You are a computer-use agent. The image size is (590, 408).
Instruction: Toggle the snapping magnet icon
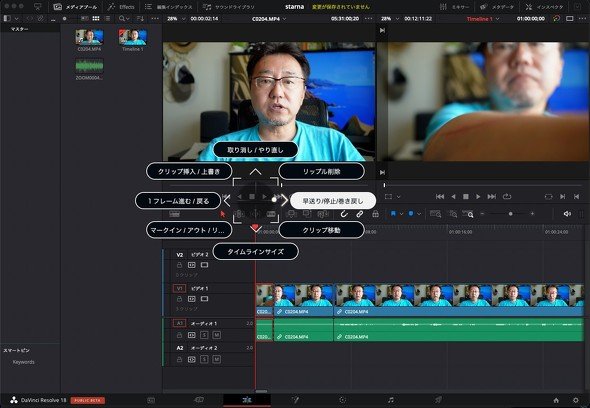(344, 214)
